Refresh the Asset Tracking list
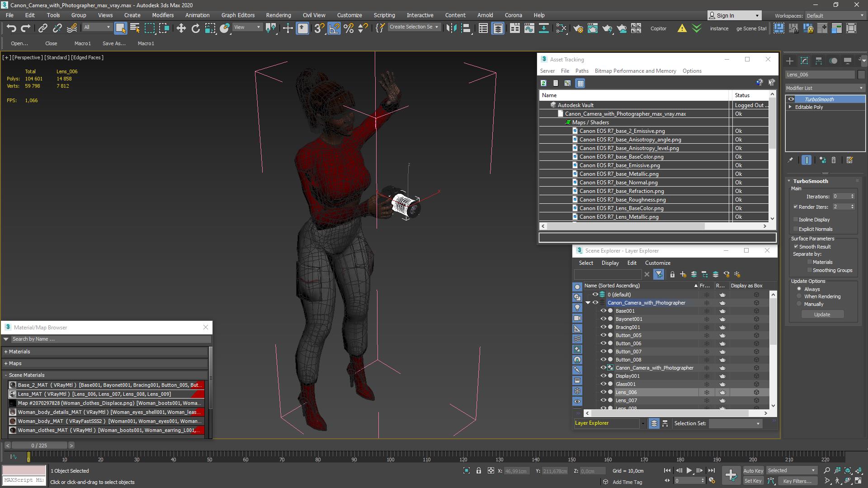This screenshot has height=488, width=868. click(x=543, y=83)
